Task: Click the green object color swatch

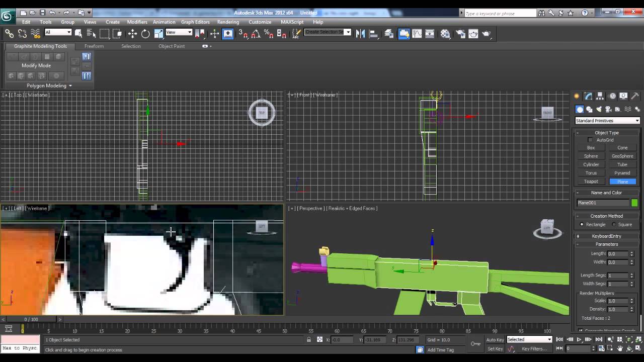Action: click(x=634, y=203)
